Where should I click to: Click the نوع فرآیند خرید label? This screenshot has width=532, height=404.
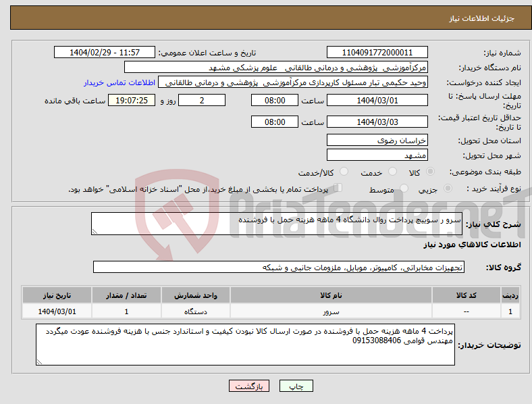coord(494,188)
